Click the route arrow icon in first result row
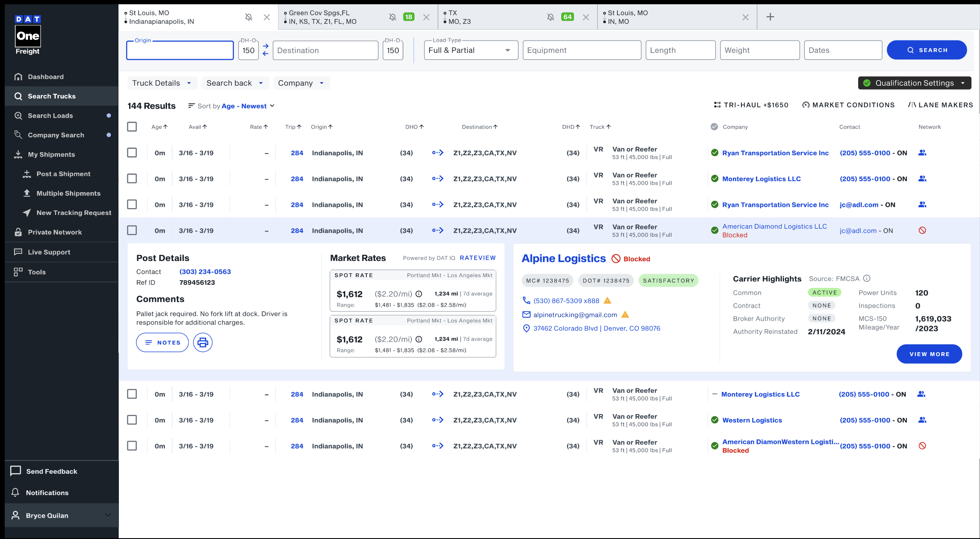The image size is (980, 539). (438, 153)
